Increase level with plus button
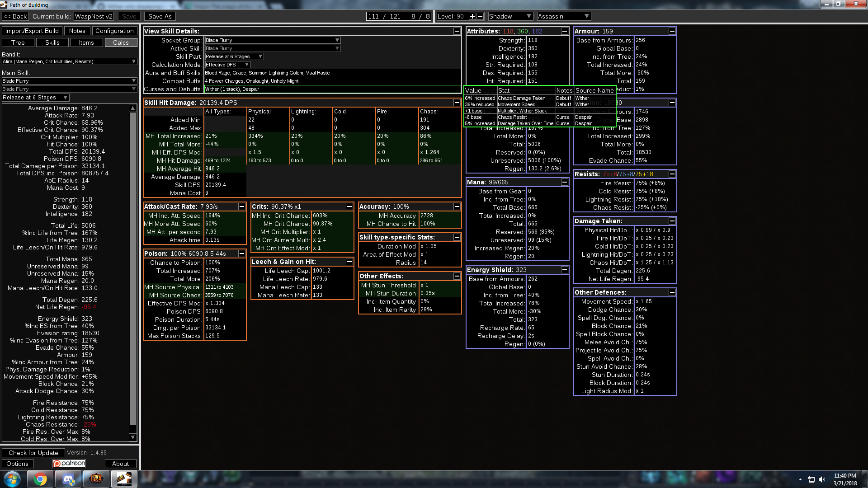 click(x=472, y=16)
